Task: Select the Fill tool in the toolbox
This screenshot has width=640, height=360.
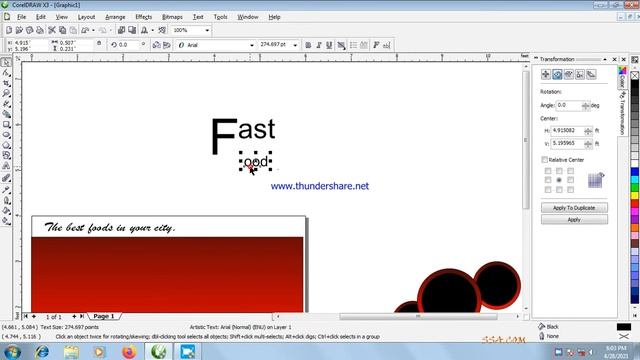Action: click(6, 211)
